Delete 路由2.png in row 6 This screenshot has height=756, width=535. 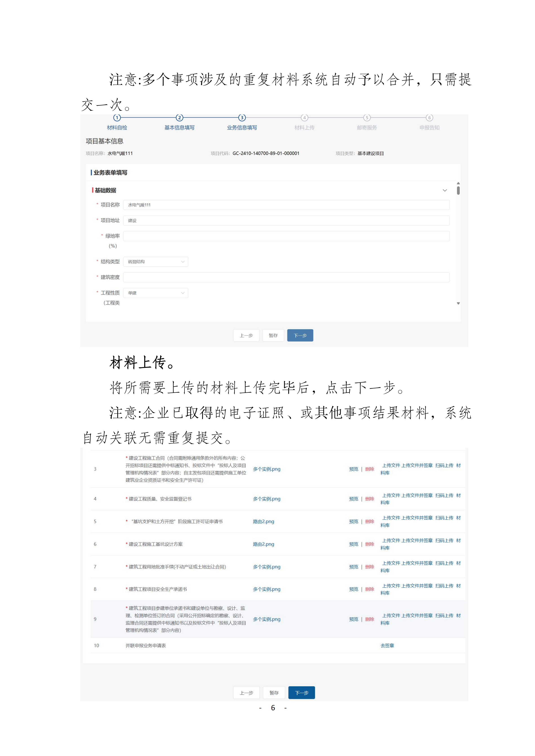pyautogui.click(x=370, y=544)
